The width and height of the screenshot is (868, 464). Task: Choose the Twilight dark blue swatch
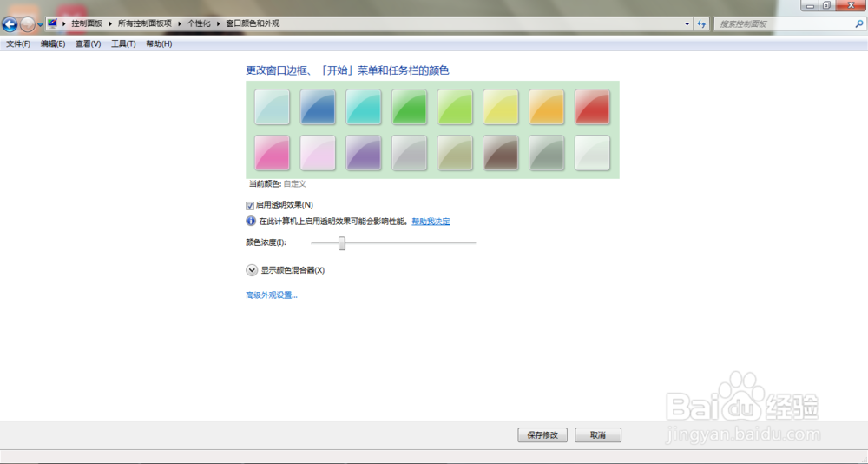click(318, 107)
